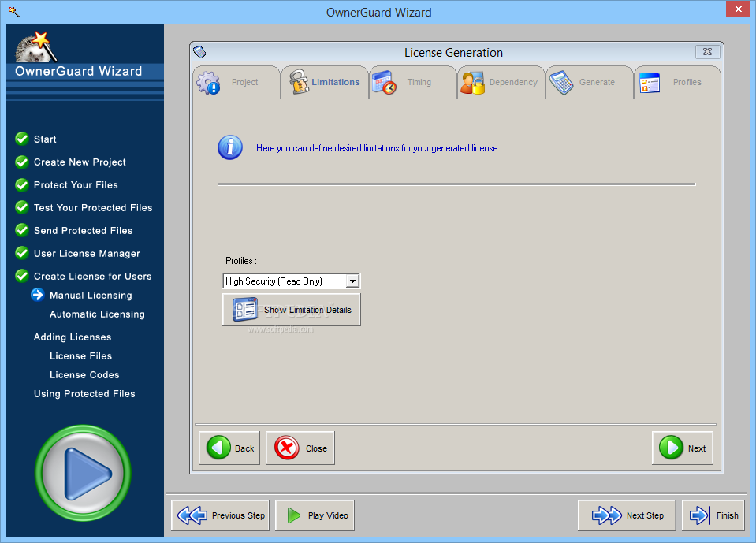Choose Automatic Licensing sub-step
The image size is (756, 543).
[97, 314]
